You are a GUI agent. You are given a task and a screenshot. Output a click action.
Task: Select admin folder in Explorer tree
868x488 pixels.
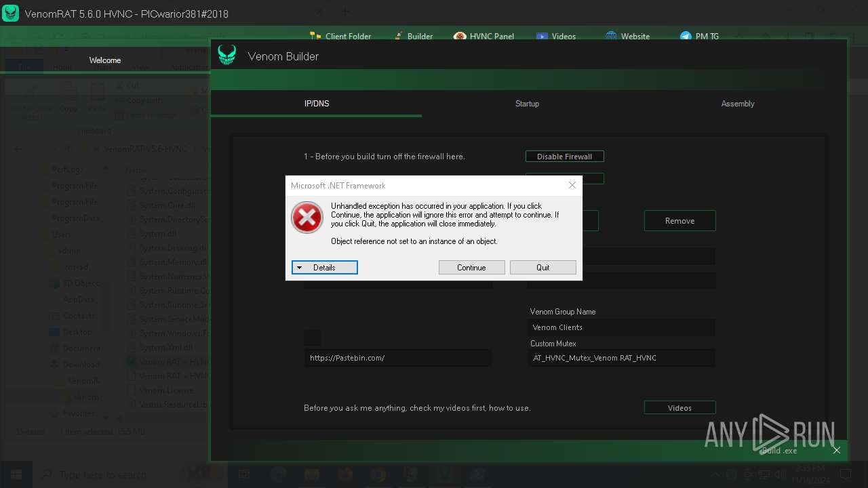coord(70,251)
